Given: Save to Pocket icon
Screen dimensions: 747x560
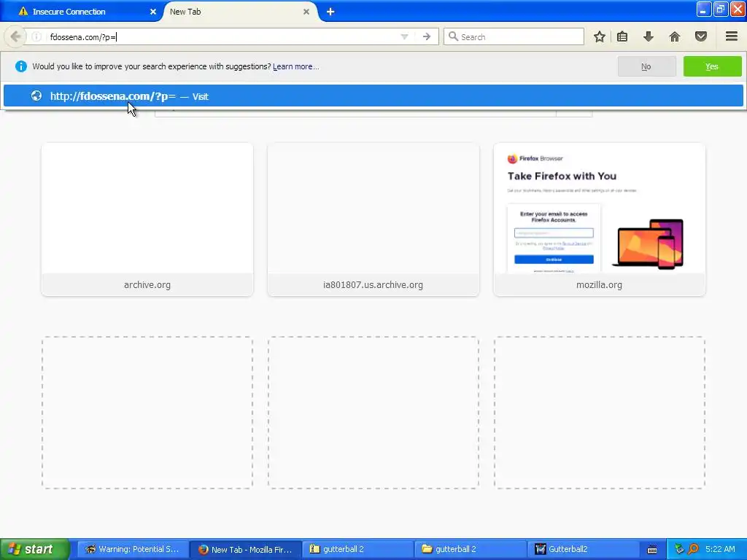Looking at the screenshot, I should pos(701,36).
